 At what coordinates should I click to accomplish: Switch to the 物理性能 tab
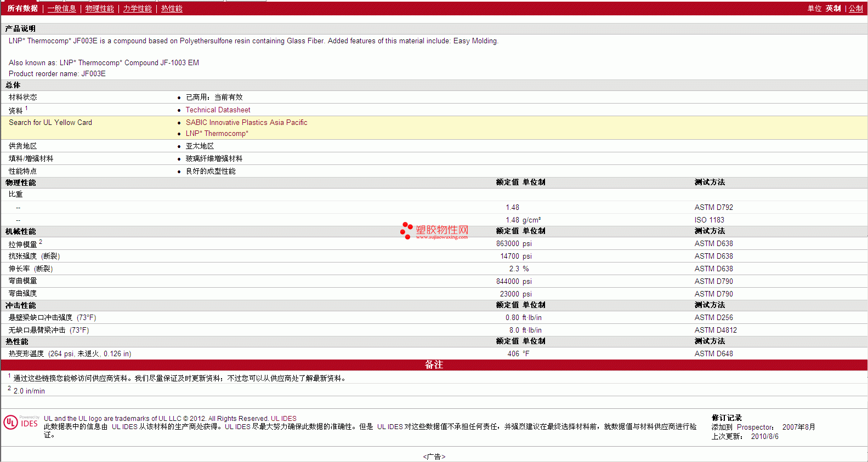coord(99,8)
